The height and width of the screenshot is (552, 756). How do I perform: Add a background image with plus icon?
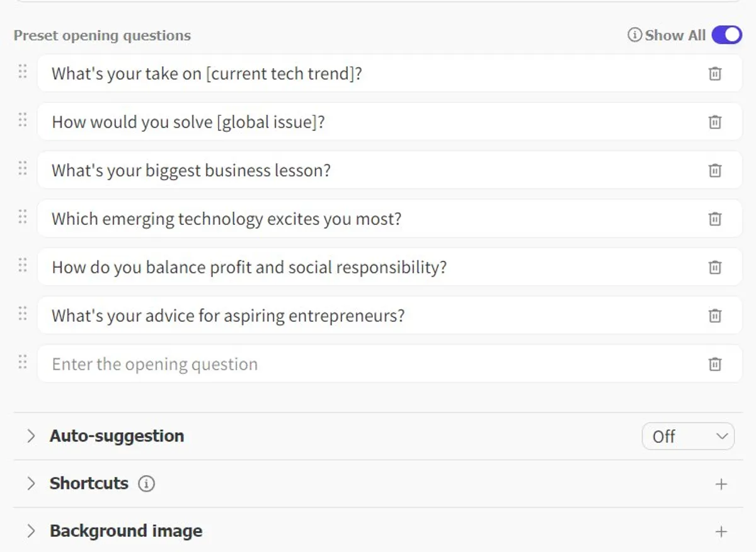(721, 532)
